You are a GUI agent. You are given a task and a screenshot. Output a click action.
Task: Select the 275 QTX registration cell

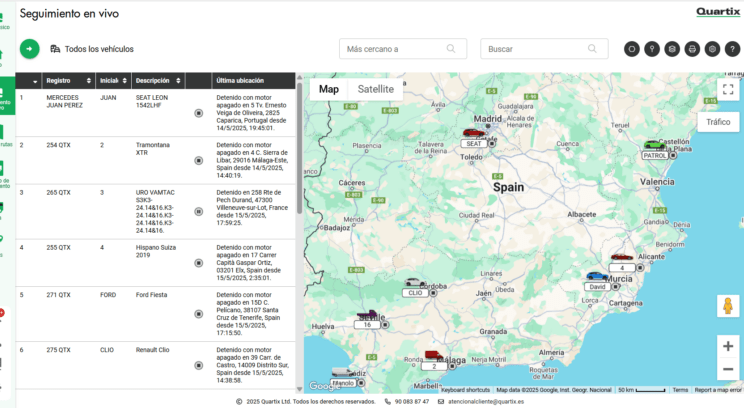point(58,350)
